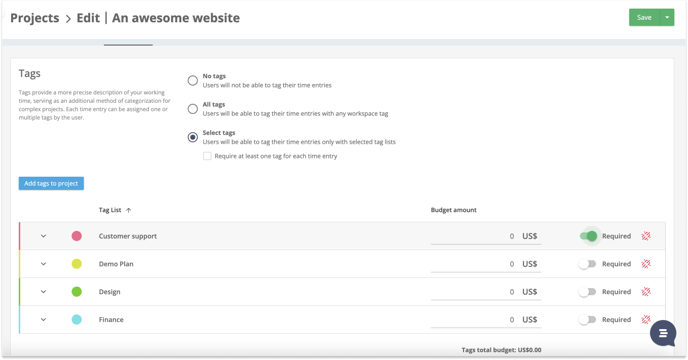The width and height of the screenshot is (688, 360).
Task: Remove the Demo Plan tag list icon
Action: (646, 264)
